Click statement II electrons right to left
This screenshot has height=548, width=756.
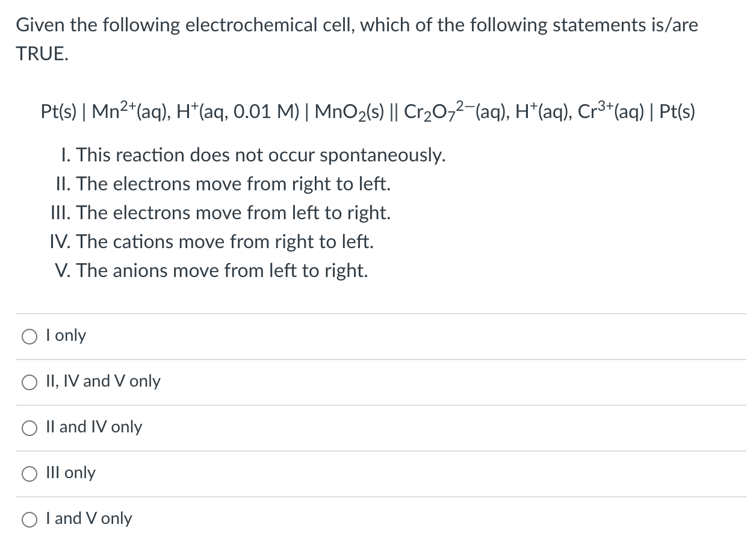223,184
